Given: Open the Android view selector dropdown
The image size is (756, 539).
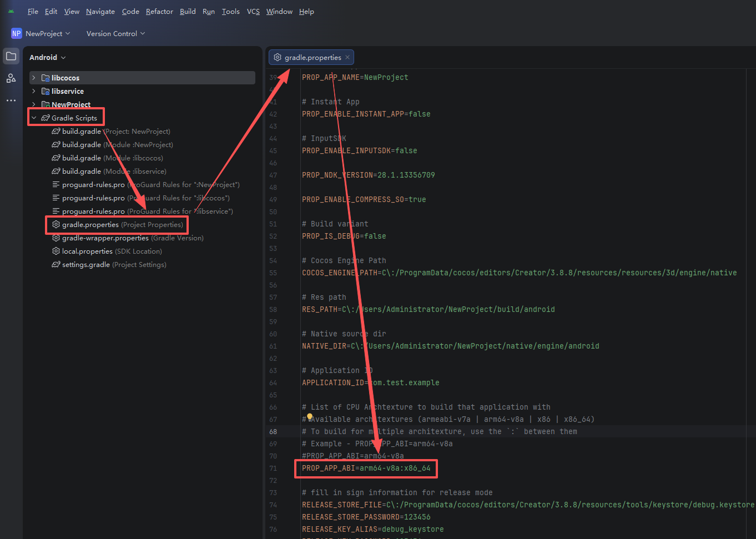Looking at the screenshot, I should (48, 57).
